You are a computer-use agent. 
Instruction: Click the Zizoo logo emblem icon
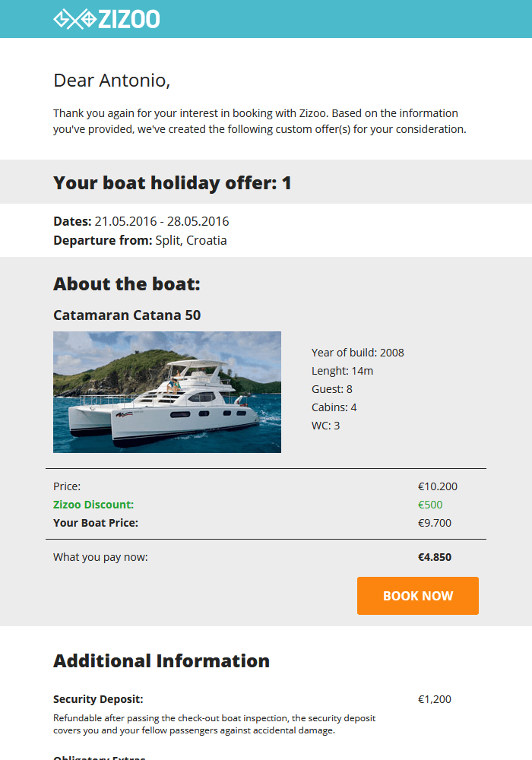[x=74, y=19]
